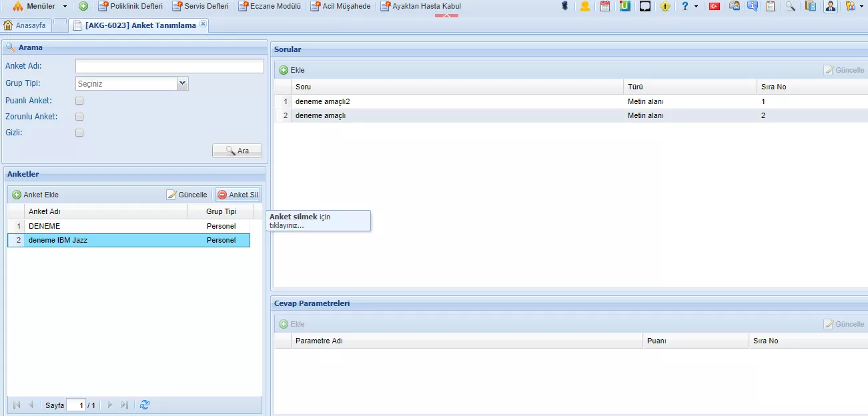Open the Grup Tipi dropdown
This screenshot has height=416, width=868.
[x=182, y=83]
